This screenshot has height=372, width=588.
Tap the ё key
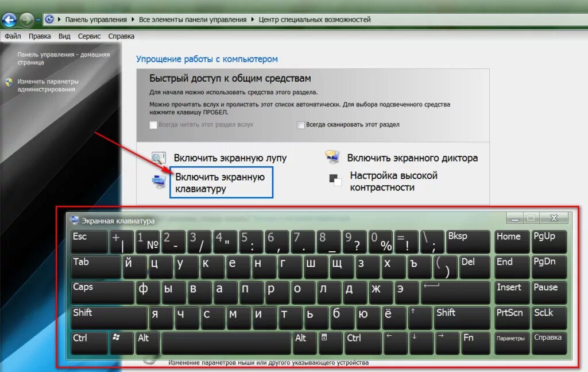(394, 317)
